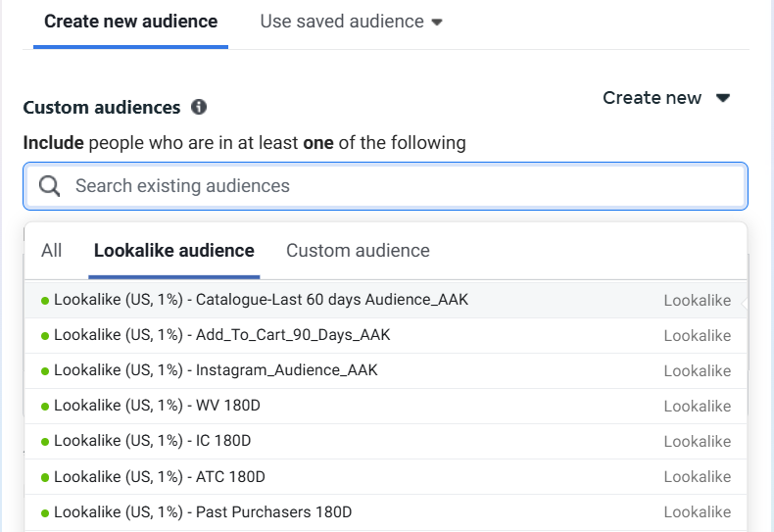Click the Custom audiences info icon

pos(199,107)
